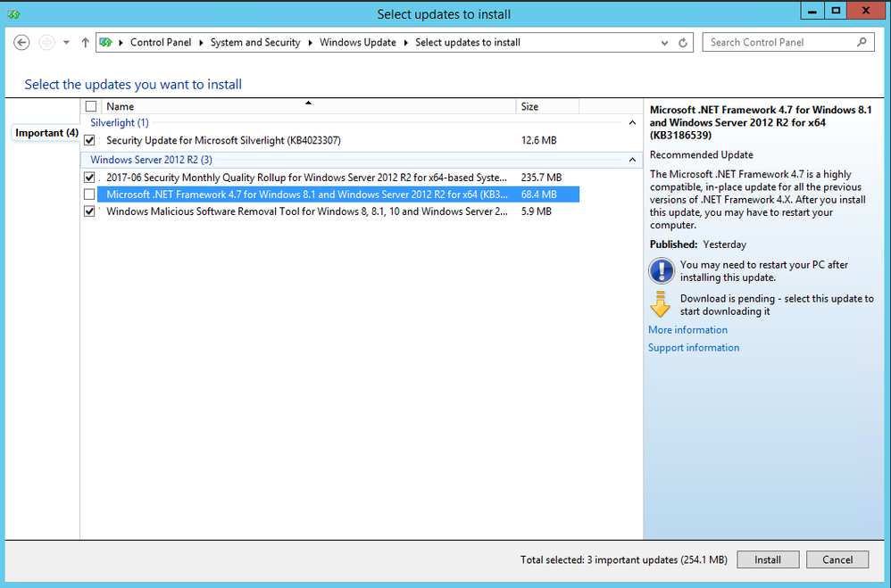891x588 pixels.
Task: Click the Install button
Action: [768, 559]
